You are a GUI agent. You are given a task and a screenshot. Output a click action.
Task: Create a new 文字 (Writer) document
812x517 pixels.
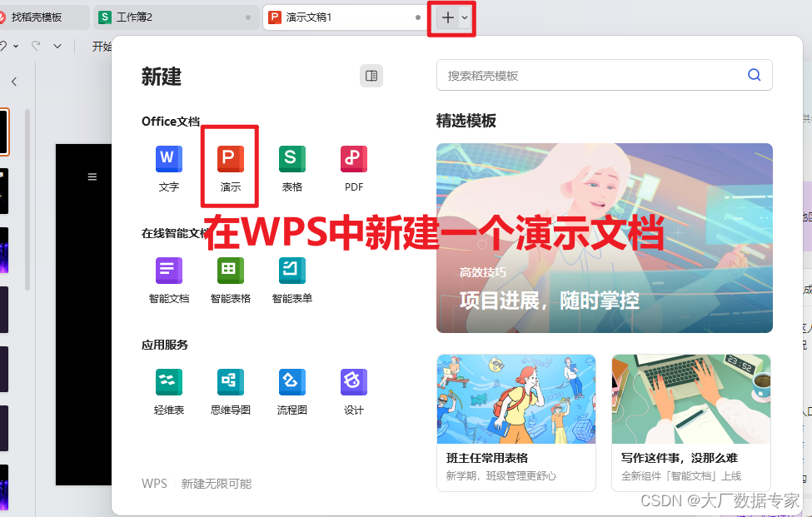[x=169, y=169]
